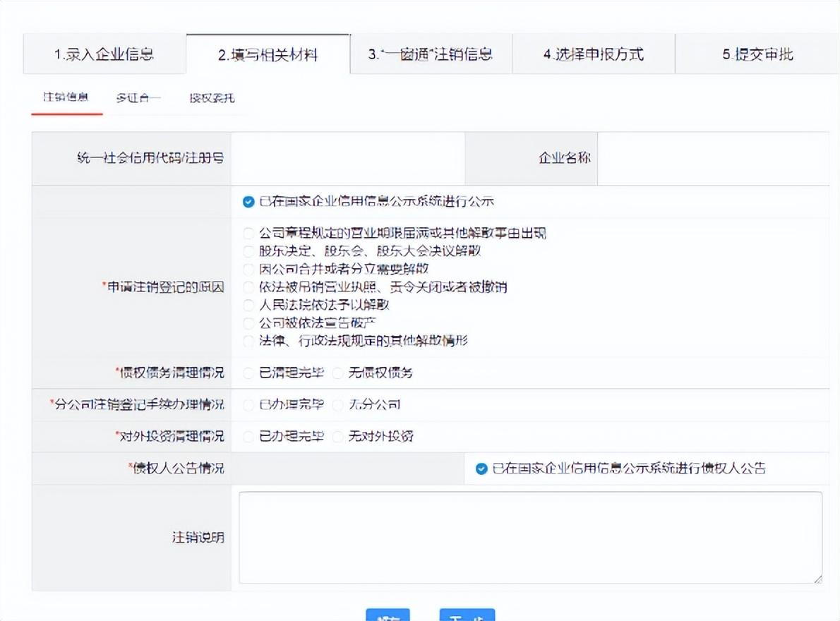This screenshot has width=840, height=621.
Task: Select 无对外投资 radio option
Action: click(337, 437)
